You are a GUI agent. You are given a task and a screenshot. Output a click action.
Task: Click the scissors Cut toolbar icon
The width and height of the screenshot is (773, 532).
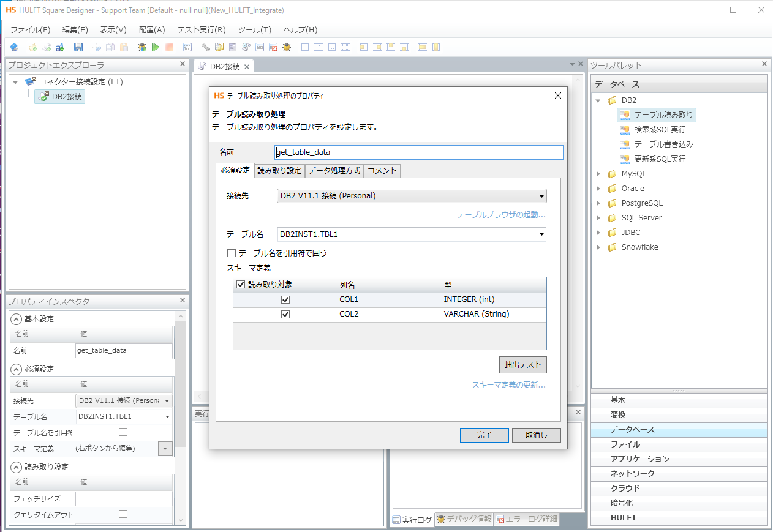click(x=96, y=47)
